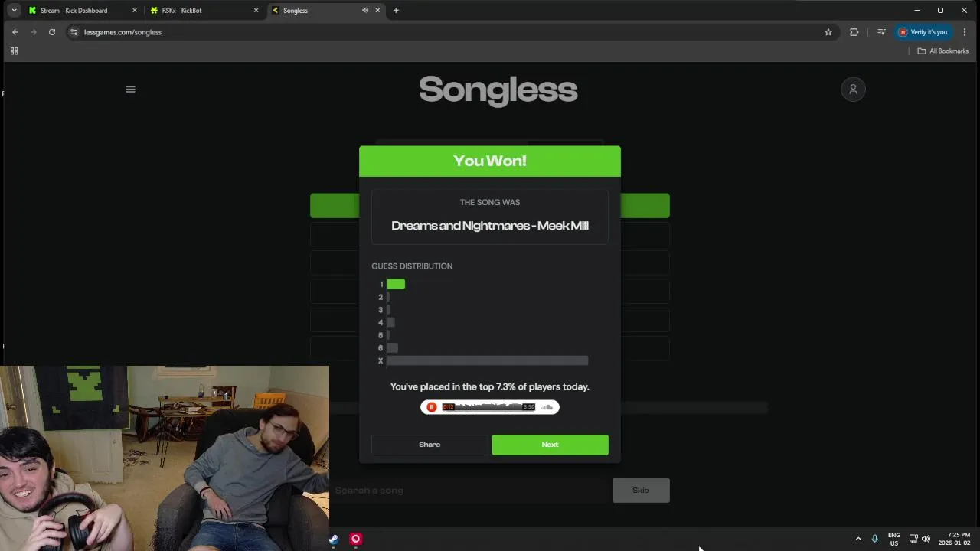This screenshot has height=551, width=980.
Task: Open the All Bookmarks folder
Action: pyautogui.click(x=943, y=51)
